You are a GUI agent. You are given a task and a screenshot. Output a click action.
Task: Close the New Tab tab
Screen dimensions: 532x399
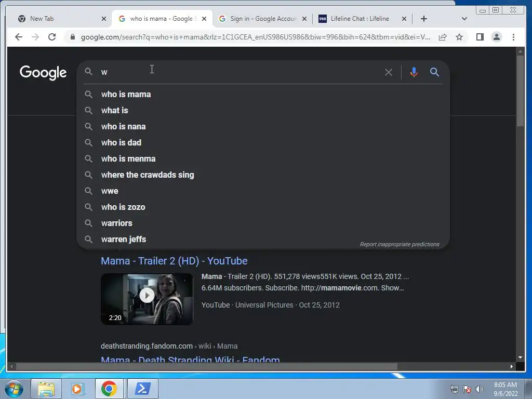(x=104, y=19)
